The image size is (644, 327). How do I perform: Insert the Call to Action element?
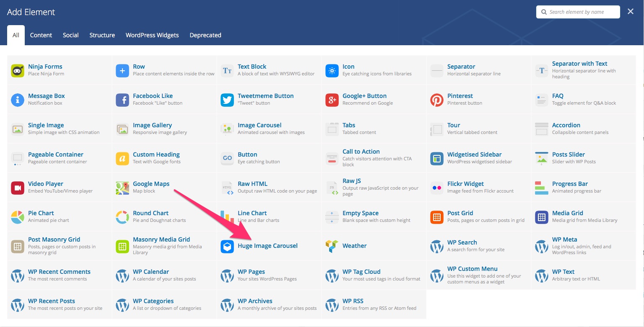point(374,158)
